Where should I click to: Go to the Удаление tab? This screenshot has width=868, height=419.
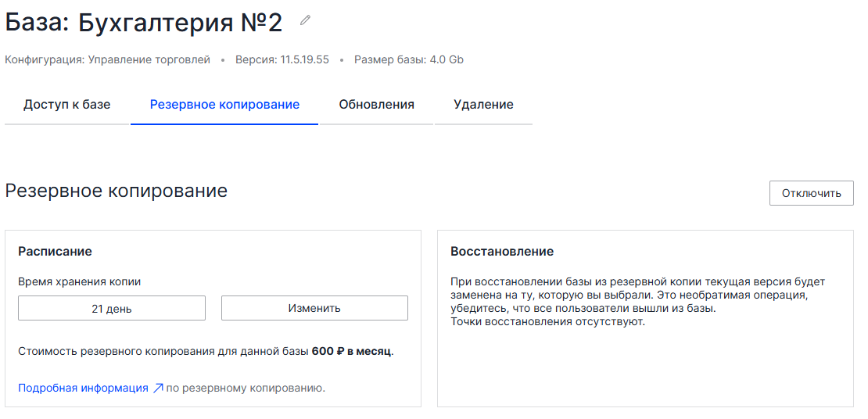(483, 105)
